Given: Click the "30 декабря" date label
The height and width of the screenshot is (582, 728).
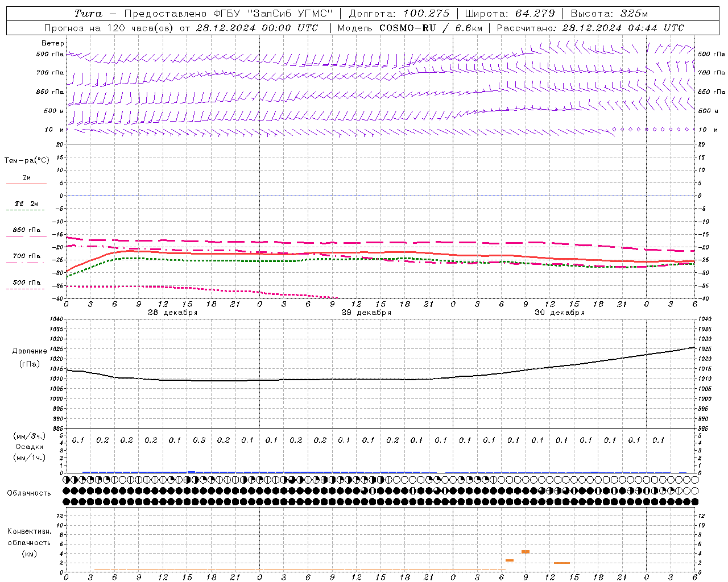Looking at the screenshot, I should point(559,313).
